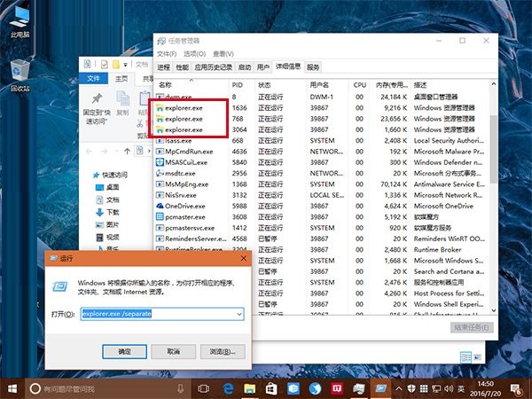The height and width of the screenshot is (399, 532).
Task: Sort processes by the PID column header
Action: [241, 85]
